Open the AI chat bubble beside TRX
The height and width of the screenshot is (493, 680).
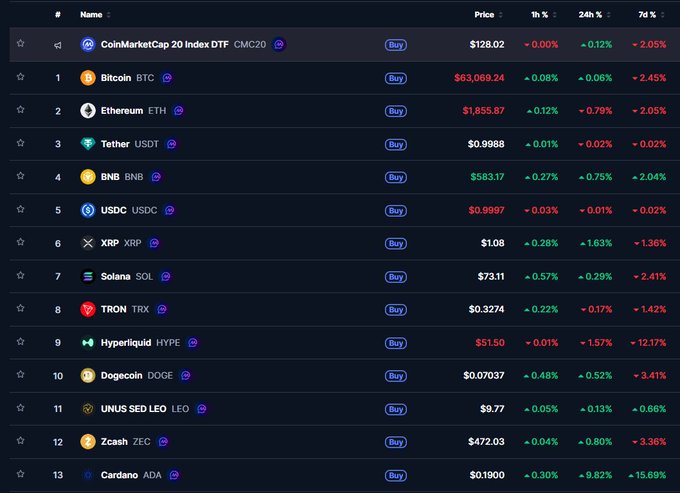pyautogui.click(x=162, y=309)
